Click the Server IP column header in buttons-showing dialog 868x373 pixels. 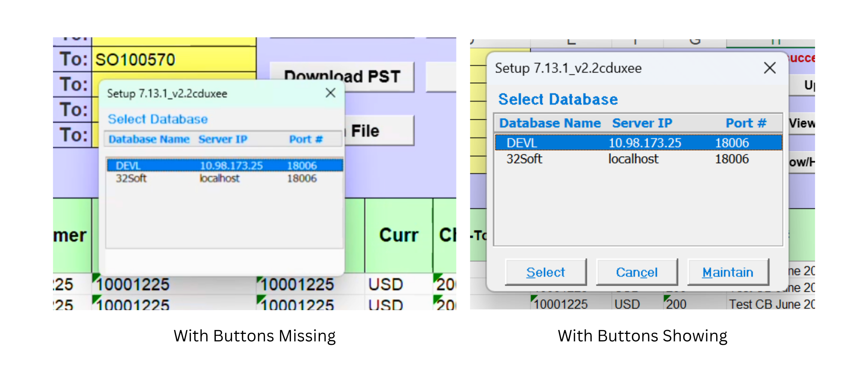pyautogui.click(x=642, y=123)
